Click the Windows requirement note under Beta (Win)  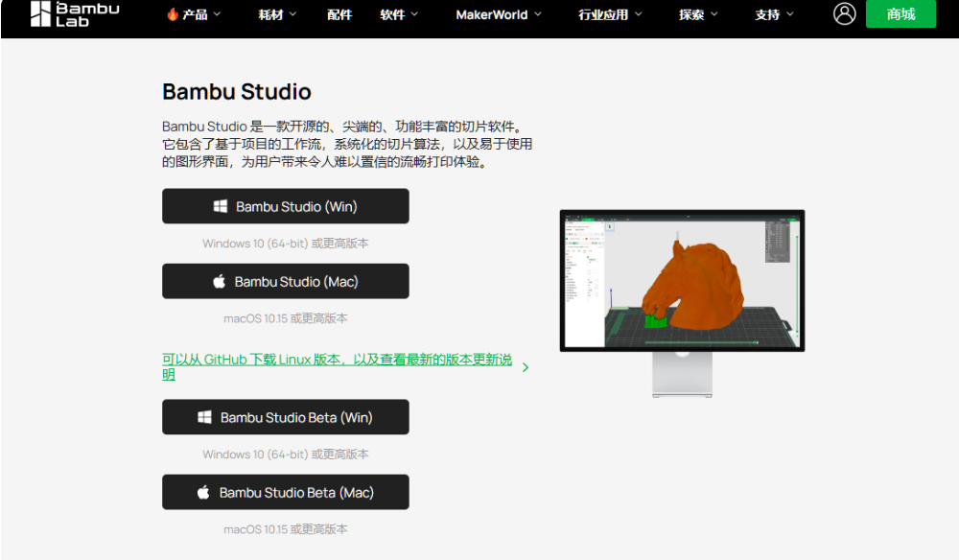coord(286,455)
